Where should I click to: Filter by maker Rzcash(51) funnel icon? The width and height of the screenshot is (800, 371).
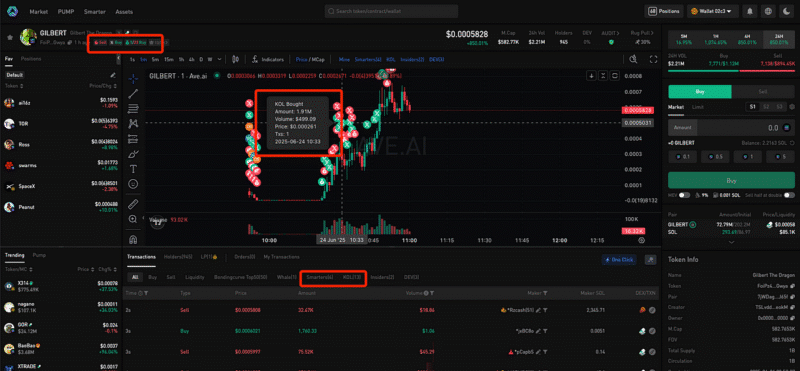[x=545, y=310]
